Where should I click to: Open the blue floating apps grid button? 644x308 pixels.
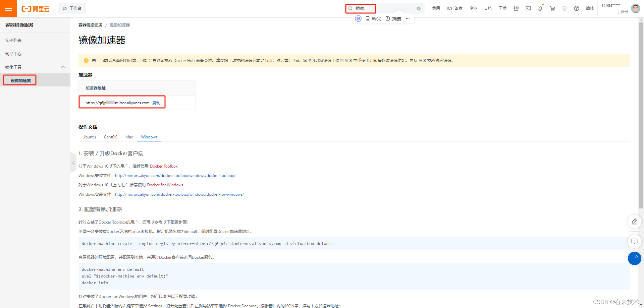point(634,258)
